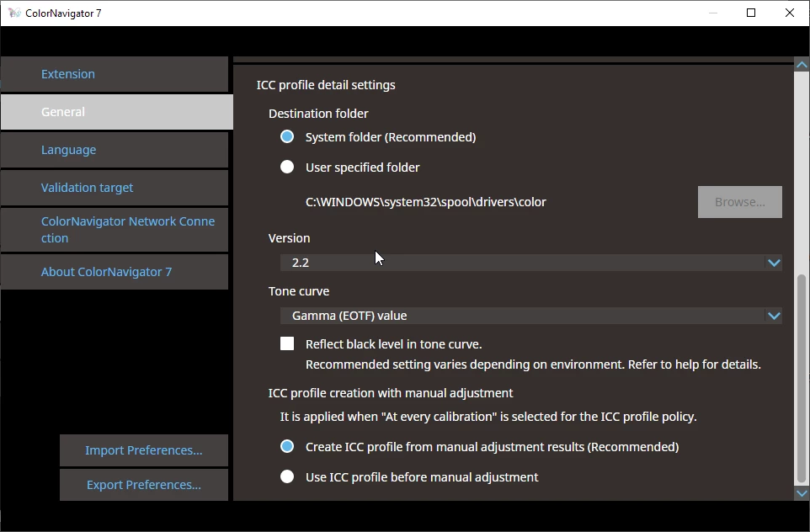Select System folder (Recommended) radio button
This screenshot has height=532, width=810.
pyautogui.click(x=287, y=137)
